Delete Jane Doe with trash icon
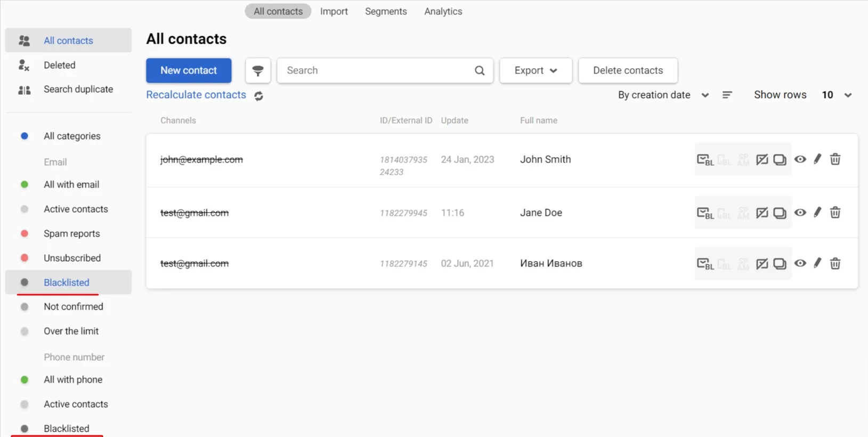868x437 pixels. click(x=835, y=212)
